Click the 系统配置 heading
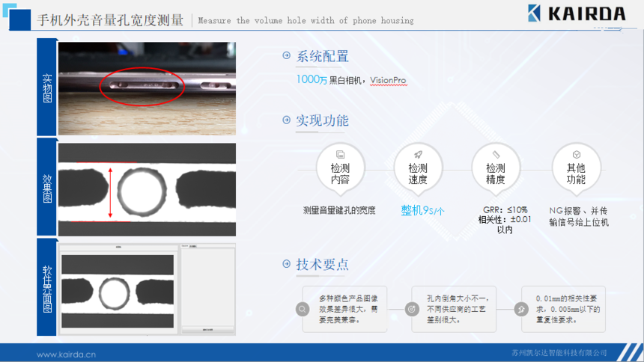 (323, 56)
